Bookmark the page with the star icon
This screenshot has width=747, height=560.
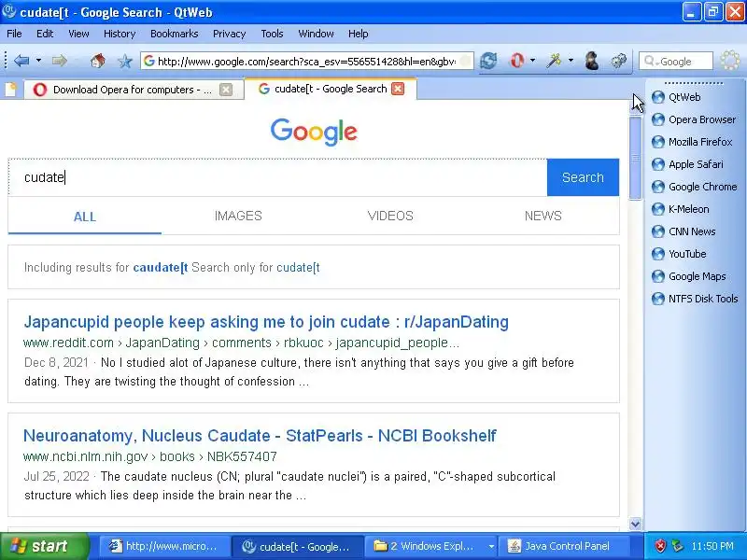coord(125,61)
